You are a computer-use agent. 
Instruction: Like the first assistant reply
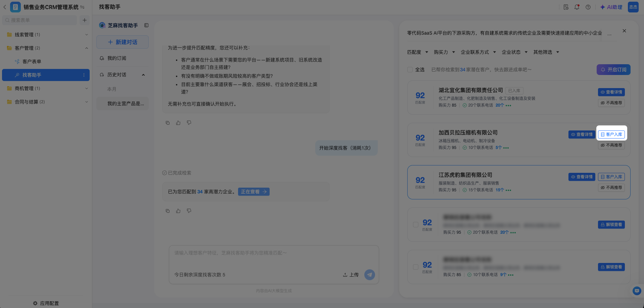[178, 123]
